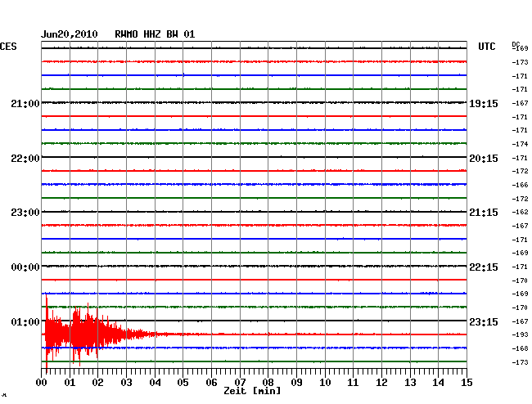This screenshot has height=404, width=532.
Task: Click minute tick label "11"
Action: pyautogui.click(x=353, y=383)
